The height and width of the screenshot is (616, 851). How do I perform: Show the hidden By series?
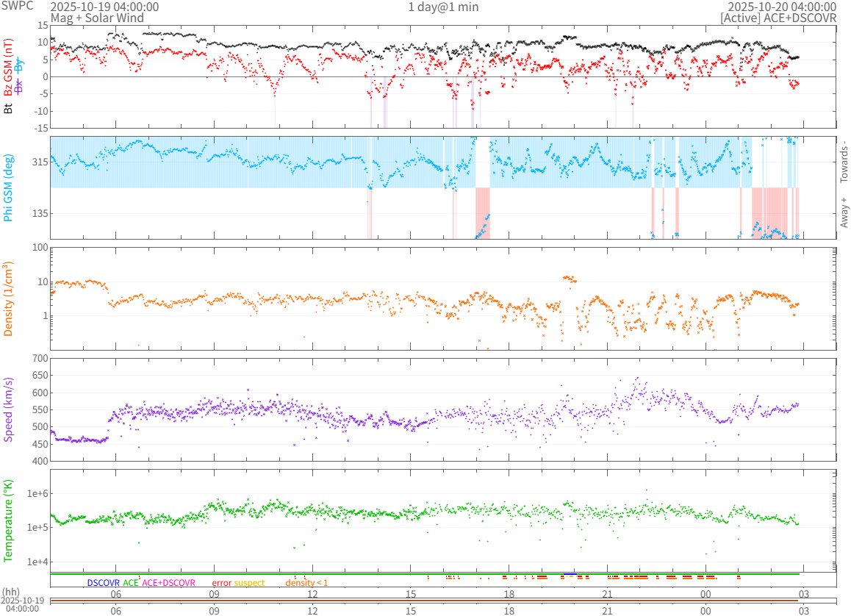tap(19, 62)
